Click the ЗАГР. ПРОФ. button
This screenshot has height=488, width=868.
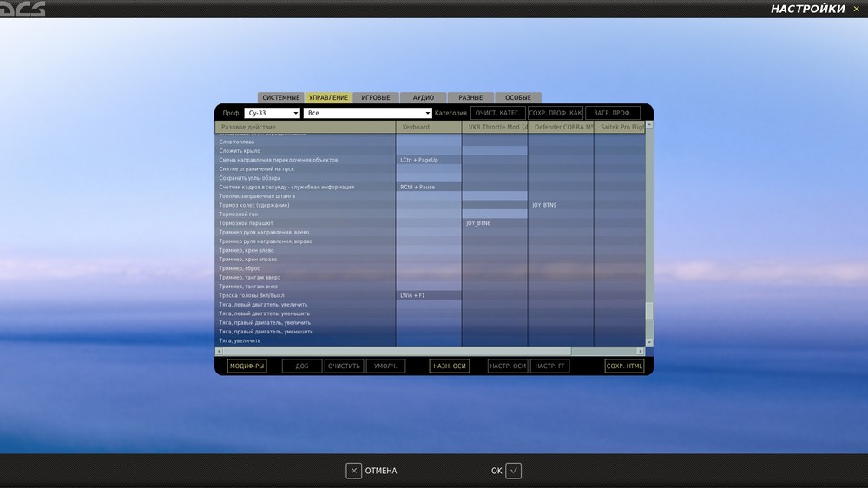(612, 113)
